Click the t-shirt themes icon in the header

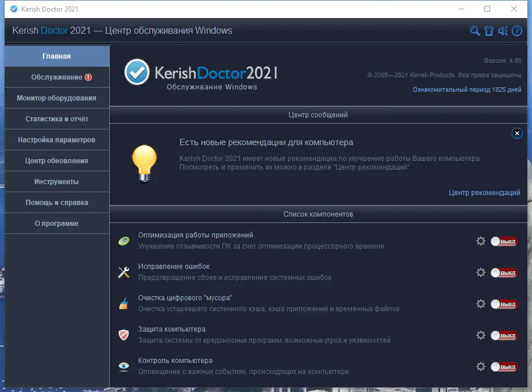pyautogui.click(x=489, y=31)
